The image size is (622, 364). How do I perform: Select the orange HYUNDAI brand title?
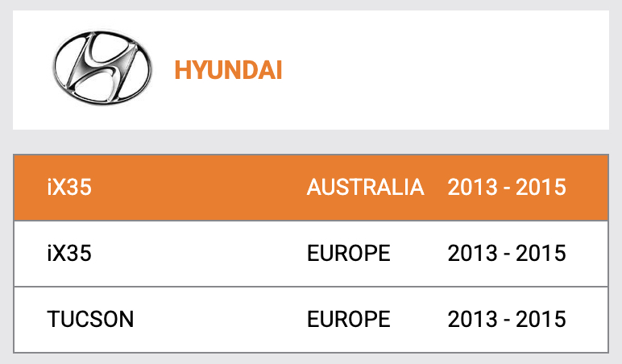[228, 70]
